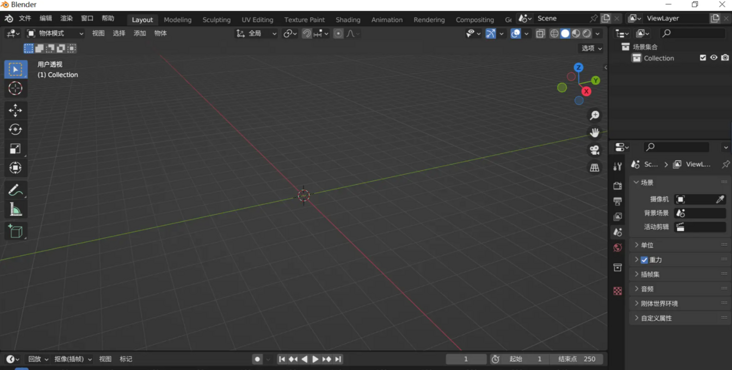Switch to material preview shading

click(576, 34)
